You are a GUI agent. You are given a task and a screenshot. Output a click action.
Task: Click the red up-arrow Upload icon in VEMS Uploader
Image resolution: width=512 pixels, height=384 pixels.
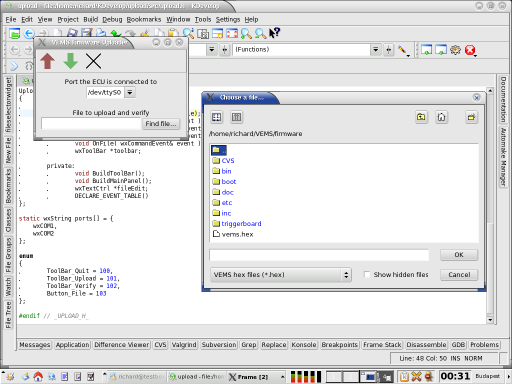coord(47,61)
